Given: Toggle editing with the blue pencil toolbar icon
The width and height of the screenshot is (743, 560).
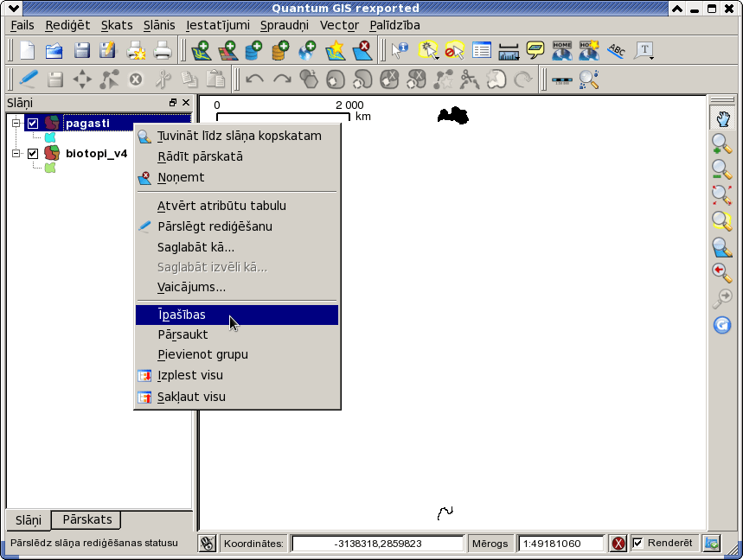Looking at the screenshot, I should (28, 79).
